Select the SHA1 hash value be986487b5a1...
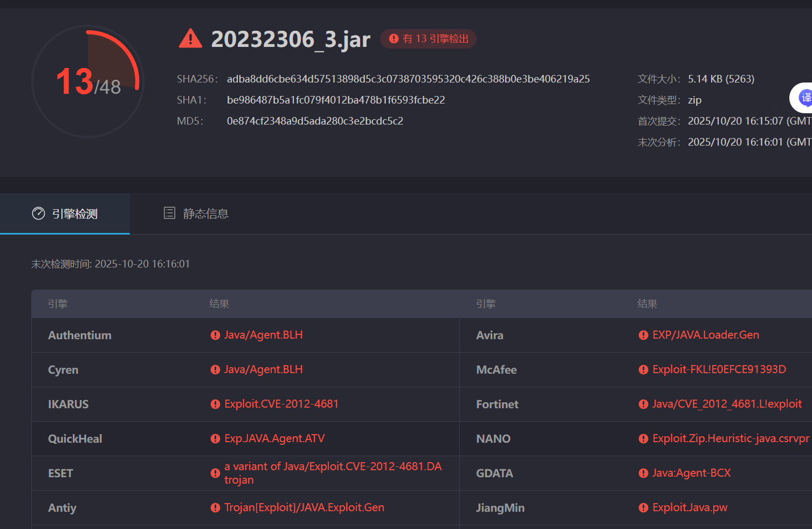812x529 pixels. [336, 100]
